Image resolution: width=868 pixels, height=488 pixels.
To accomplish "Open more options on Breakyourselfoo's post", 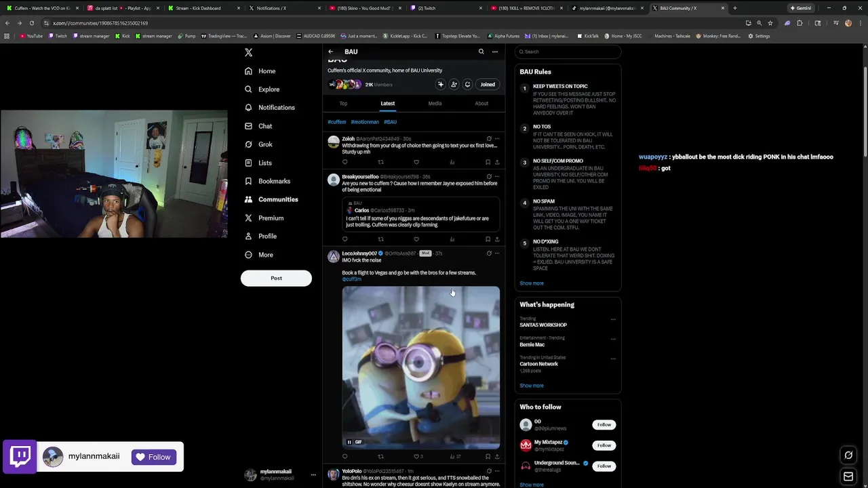I will [x=497, y=177].
